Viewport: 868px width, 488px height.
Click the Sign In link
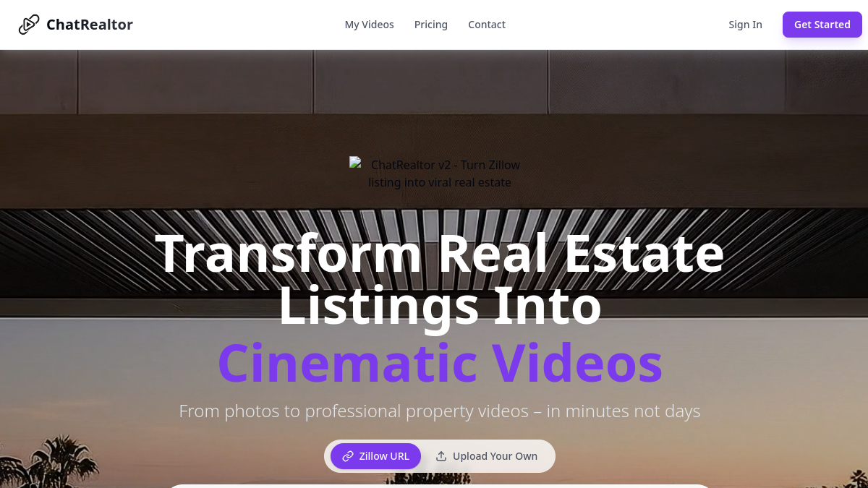(745, 25)
